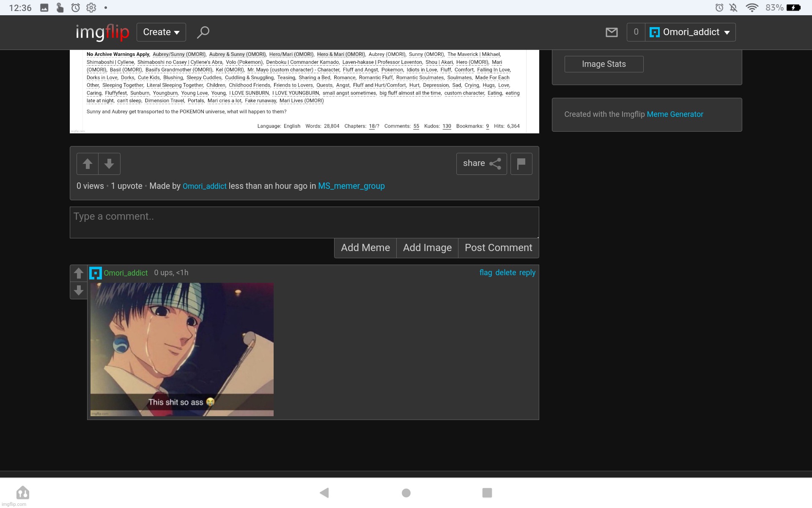The width and height of the screenshot is (812, 508).
Task: Tap the muted notifications bell icon
Action: [x=734, y=8]
